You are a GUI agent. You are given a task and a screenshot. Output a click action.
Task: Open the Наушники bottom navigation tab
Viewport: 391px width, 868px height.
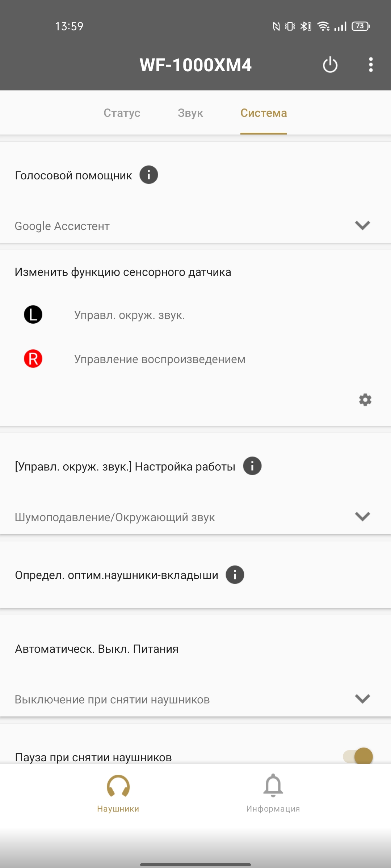pos(118,793)
